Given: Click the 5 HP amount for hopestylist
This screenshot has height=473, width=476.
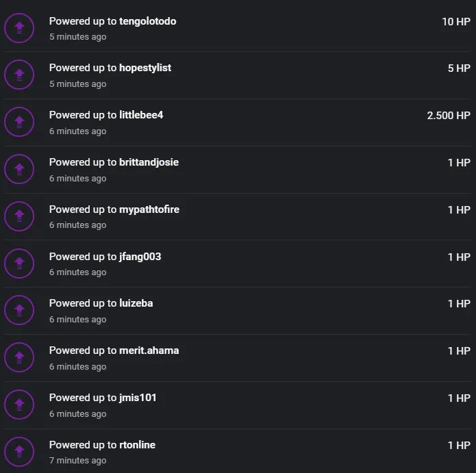Looking at the screenshot, I should (459, 68).
